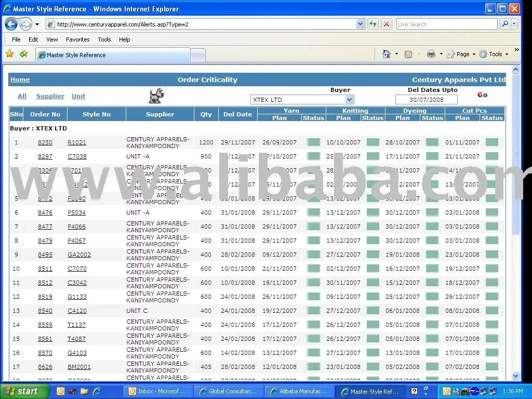Click the Print toolbar icon
This screenshot has width=532, height=399.
coord(431,54)
